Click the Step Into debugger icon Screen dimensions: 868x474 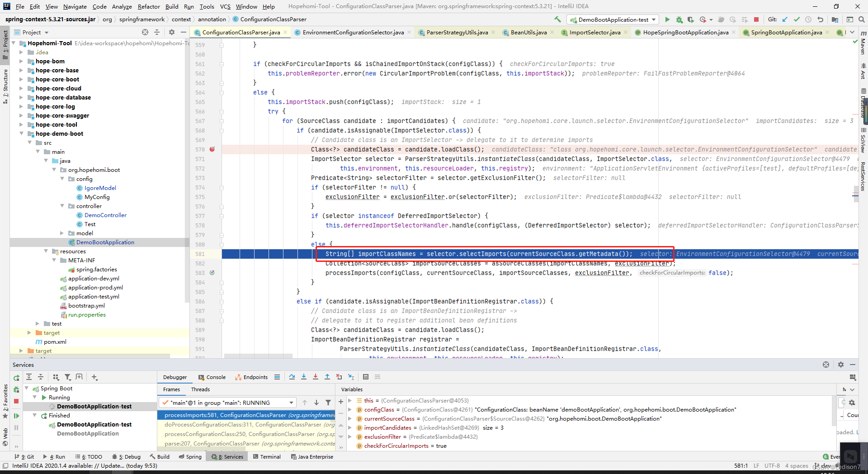coord(304,377)
